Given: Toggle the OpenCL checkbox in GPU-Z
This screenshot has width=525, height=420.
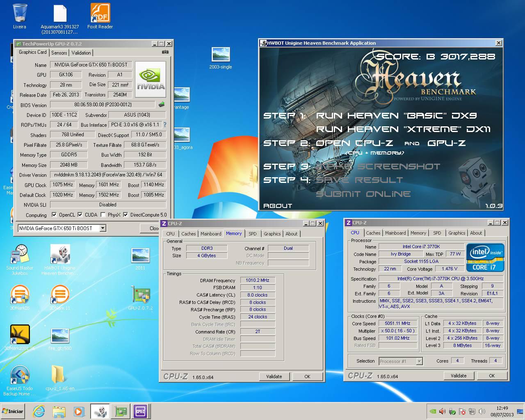Looking at the screenshot, I should (x=54, y=215).
